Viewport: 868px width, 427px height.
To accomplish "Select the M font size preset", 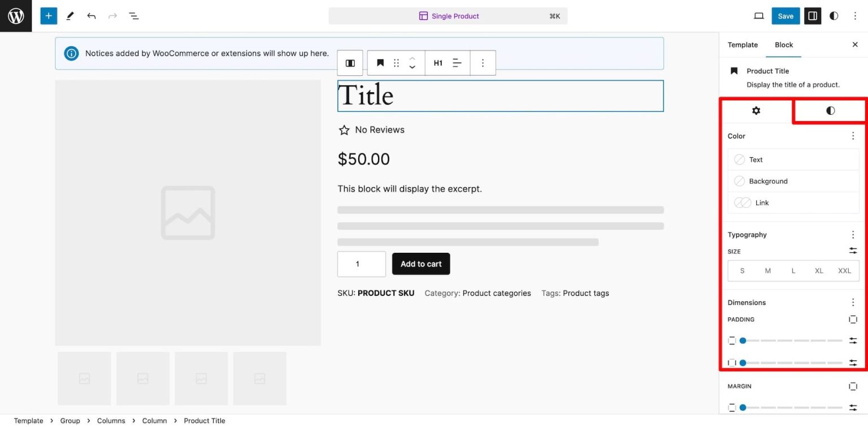I will (767, 270).
